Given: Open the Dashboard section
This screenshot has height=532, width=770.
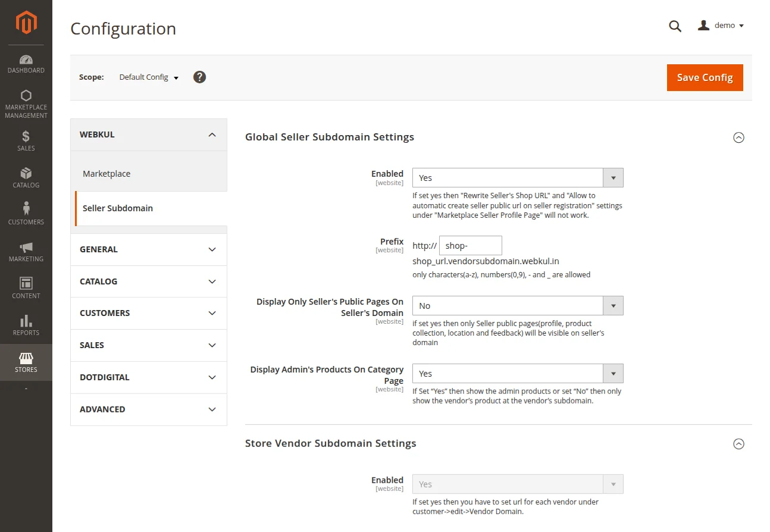Looking at the screenshot, I should tap(26, 64).
